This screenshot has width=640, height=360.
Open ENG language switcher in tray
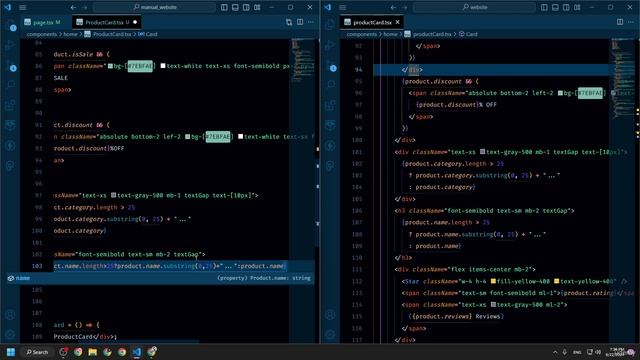click(x=577, y=352)
